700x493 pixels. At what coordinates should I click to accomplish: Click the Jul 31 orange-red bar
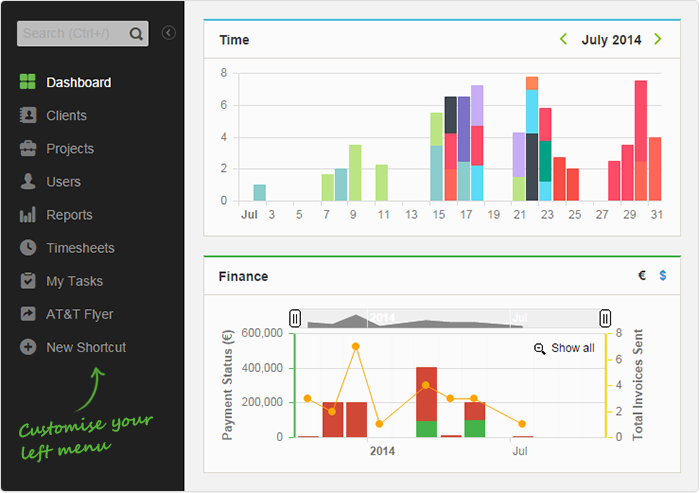coord(654,169)
